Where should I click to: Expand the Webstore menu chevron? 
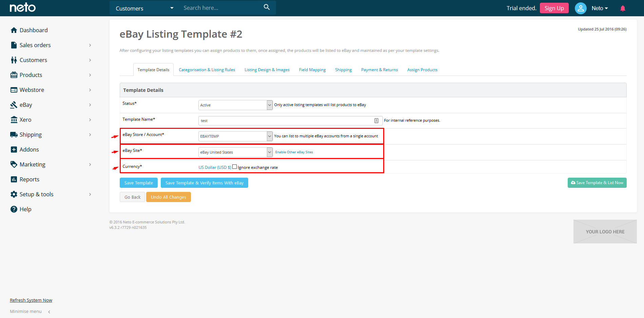[90, 90]
